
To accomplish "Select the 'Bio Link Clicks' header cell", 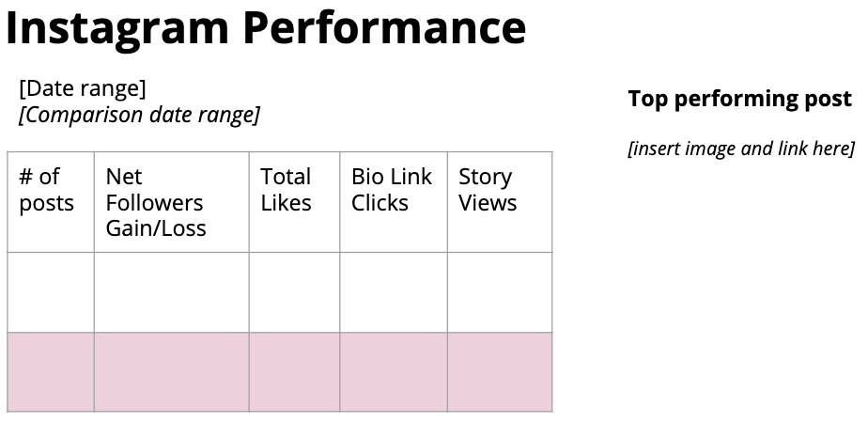I will (393, 201).
